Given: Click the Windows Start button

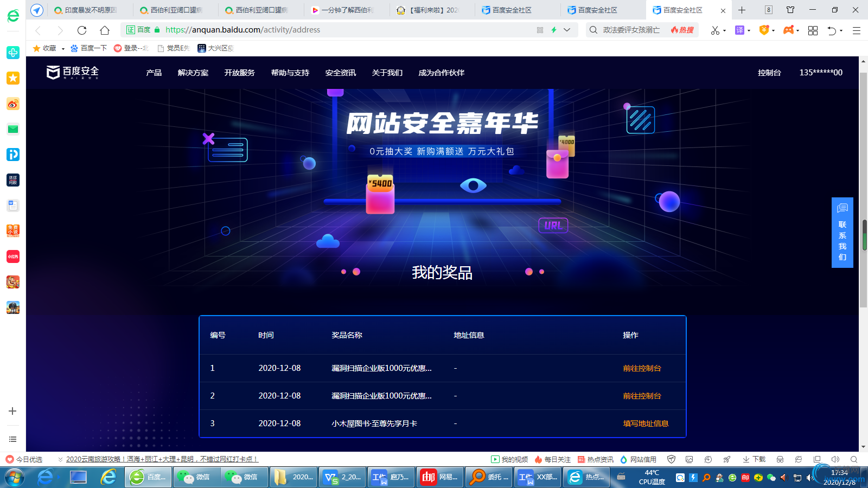Looking at the screenshot, I should click(x=15, y=477).
